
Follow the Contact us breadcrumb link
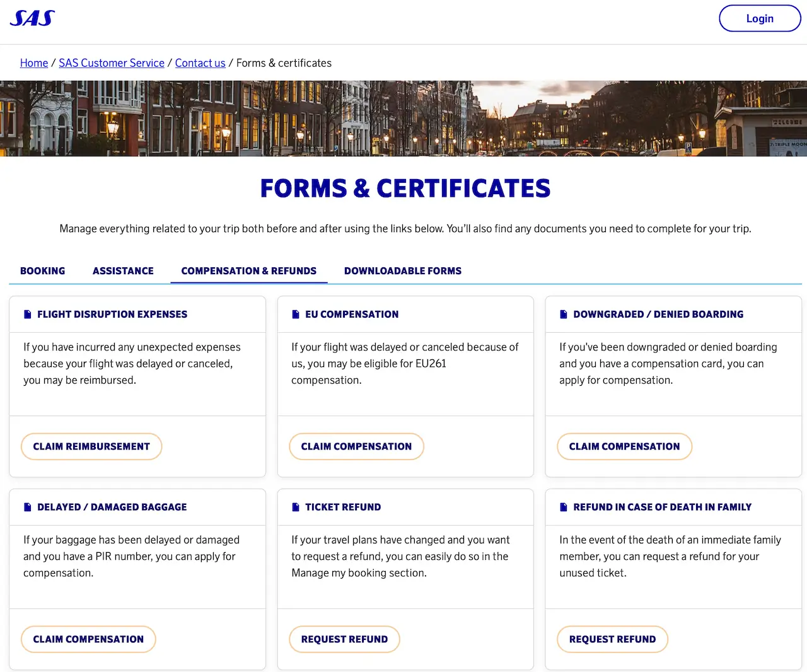(x=200, y=63)
